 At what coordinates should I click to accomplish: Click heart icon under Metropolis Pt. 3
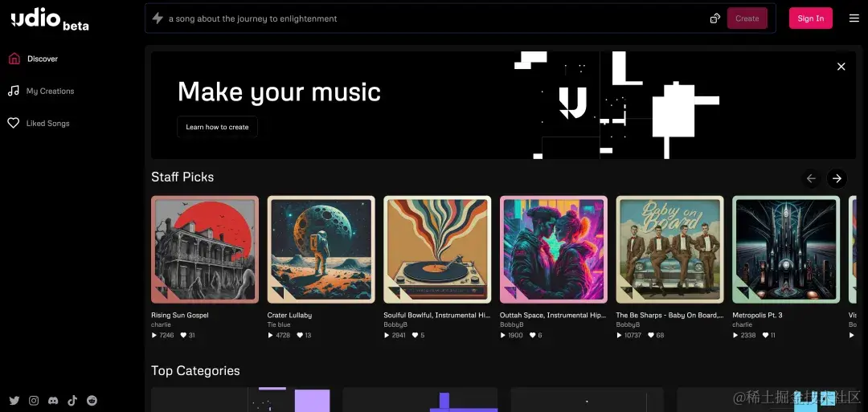(766, 335)
